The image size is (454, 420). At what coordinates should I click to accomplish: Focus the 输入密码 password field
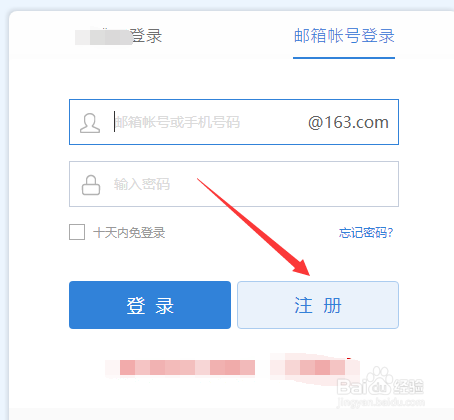234,184
